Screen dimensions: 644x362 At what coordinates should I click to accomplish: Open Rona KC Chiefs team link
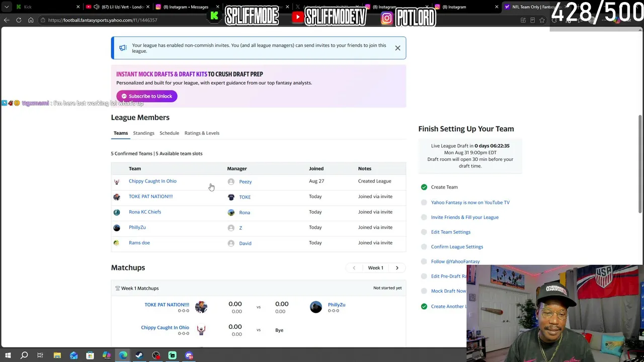pos(145,212)
